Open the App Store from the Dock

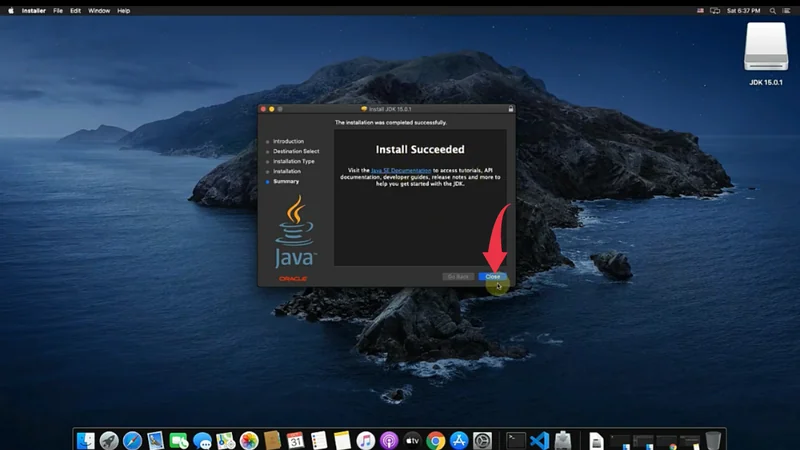(459, 440)
